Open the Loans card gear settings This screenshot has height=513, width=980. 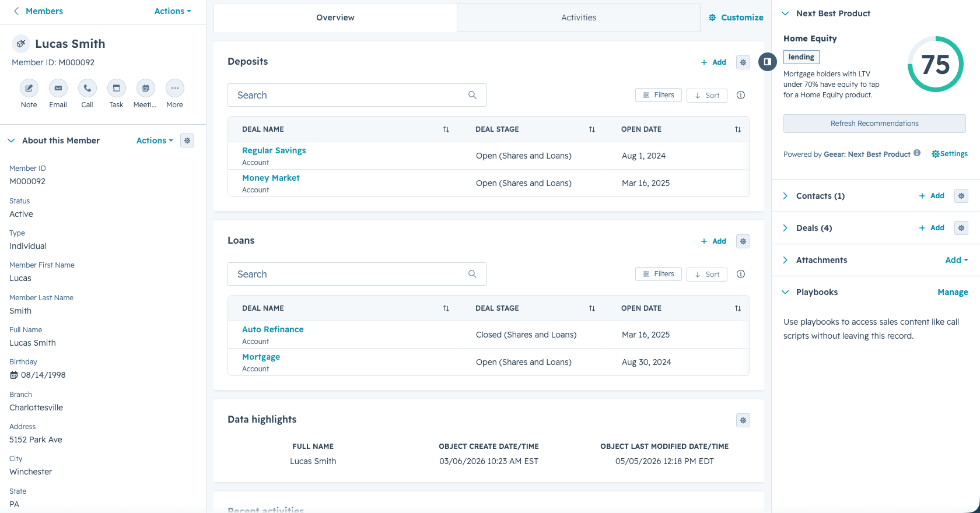(743, 241)
